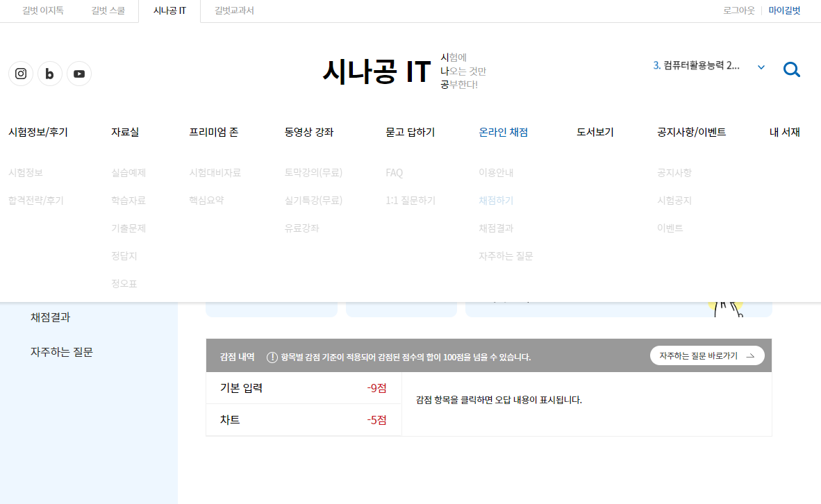This screenshot has width=821, height=504.
Task: Open the 도서보기 main menu
Action: coord(595,132)
